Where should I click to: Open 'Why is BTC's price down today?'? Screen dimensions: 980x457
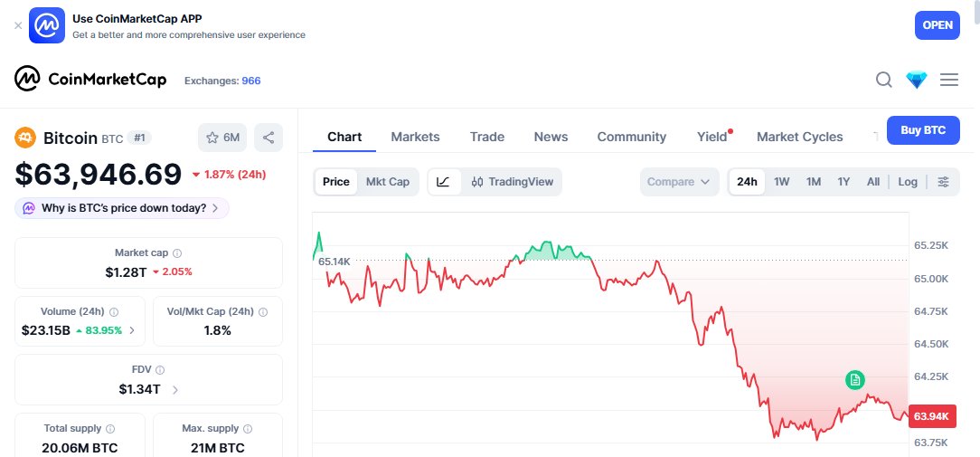(x=122, y=208)
